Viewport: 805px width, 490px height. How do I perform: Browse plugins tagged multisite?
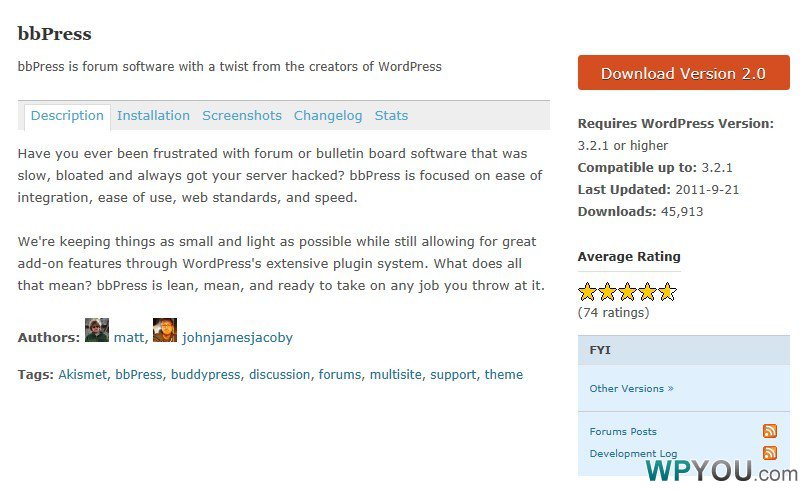click(x=395, y=374)
